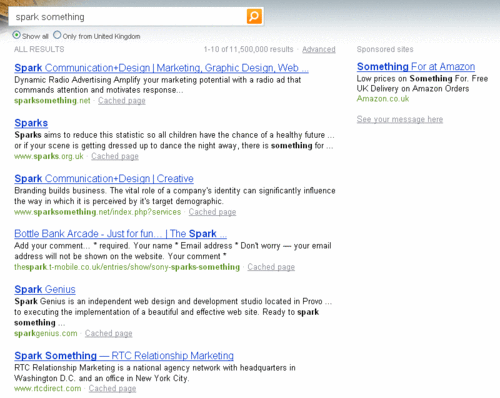View cached page for thespark.t-mobile.co.uk result
Screen dimensions: 500x398
(x=271, y=267)
